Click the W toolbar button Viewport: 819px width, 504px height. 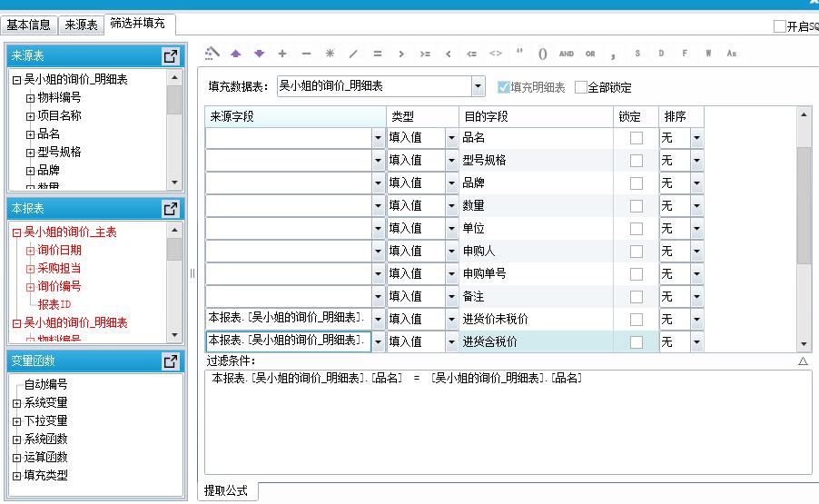708,54
